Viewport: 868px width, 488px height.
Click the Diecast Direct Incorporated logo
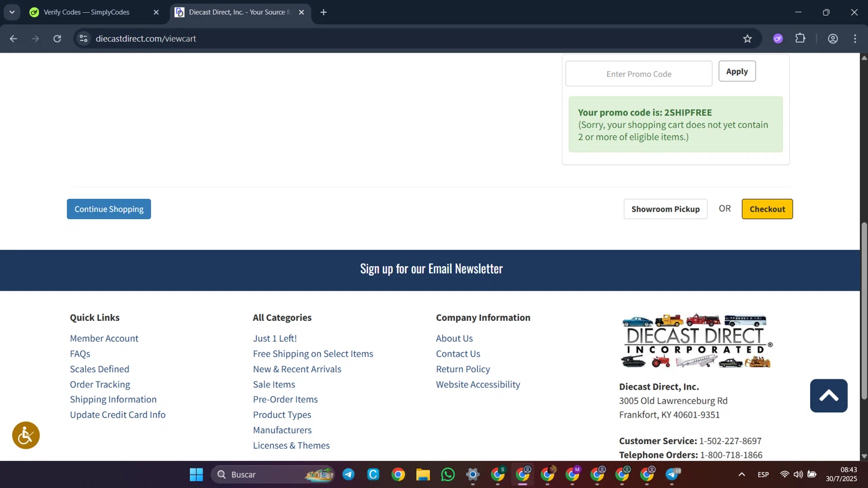coord(696,341)
